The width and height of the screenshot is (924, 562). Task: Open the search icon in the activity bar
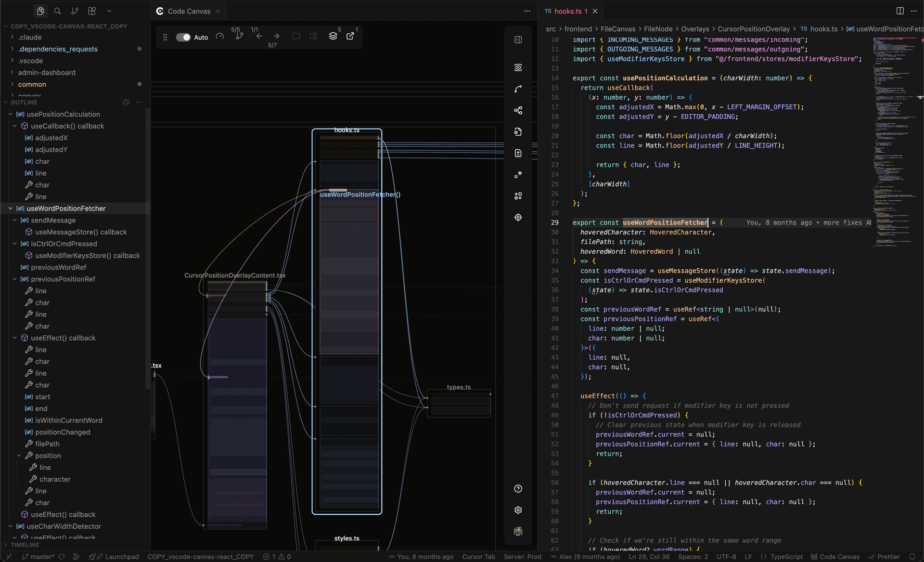(x=57, y=11)
